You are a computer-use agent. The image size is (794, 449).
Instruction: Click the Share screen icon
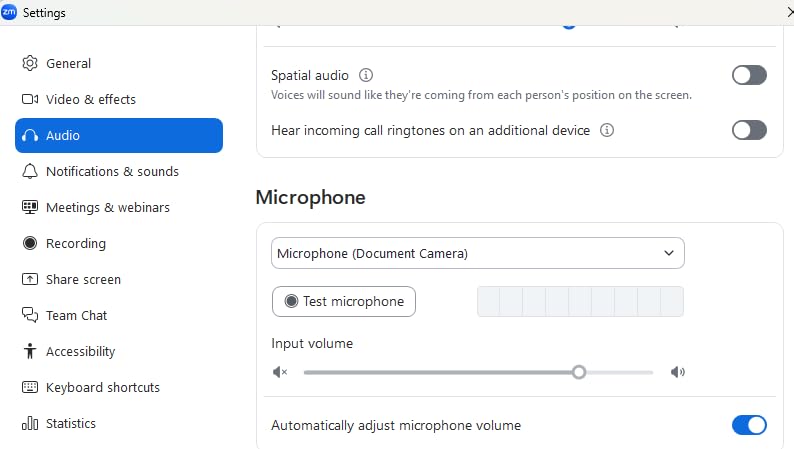click(30, 280)
